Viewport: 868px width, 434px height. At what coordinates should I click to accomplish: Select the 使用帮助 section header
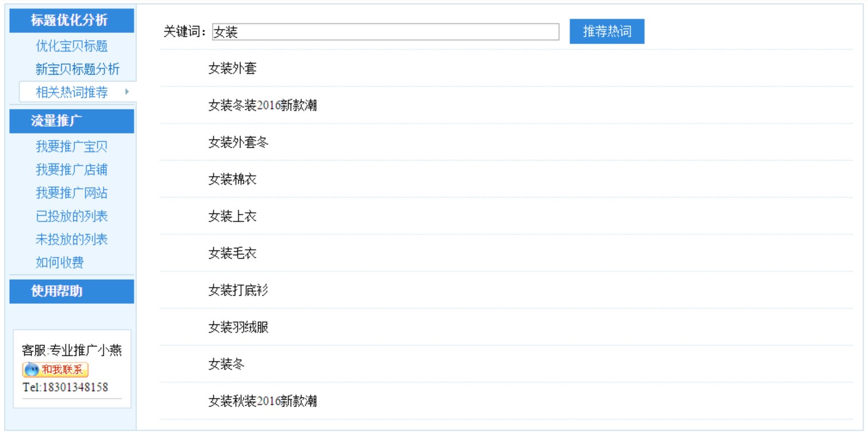(72, 291)
